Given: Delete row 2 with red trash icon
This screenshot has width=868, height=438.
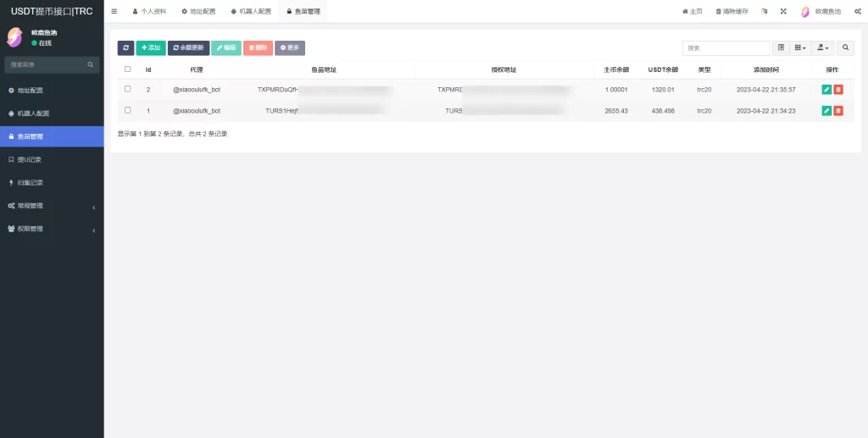Looking at the screenshot, I should (838, 90).
